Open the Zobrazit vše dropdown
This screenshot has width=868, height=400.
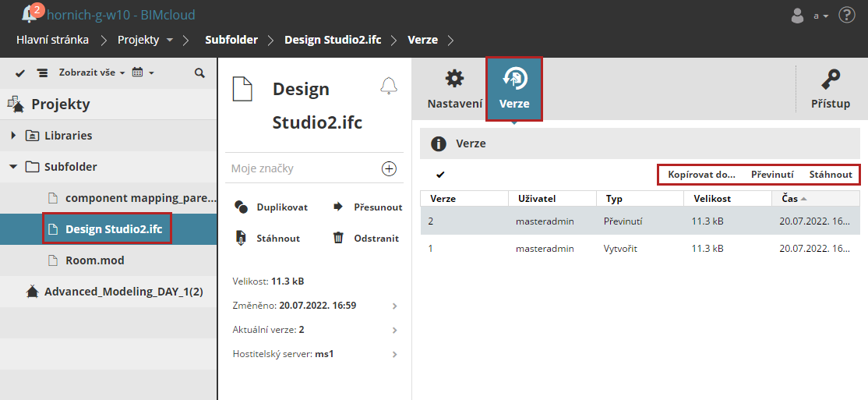(91, 73)
